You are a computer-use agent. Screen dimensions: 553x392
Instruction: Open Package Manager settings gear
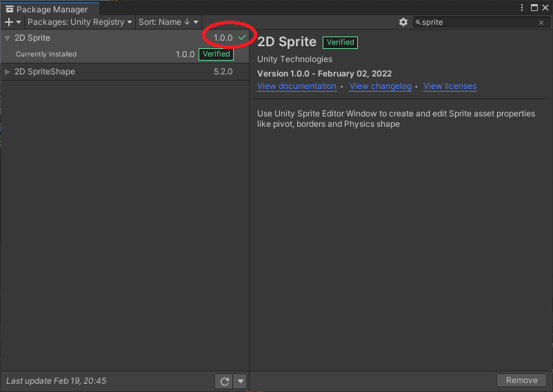click(x=403, y=22)
